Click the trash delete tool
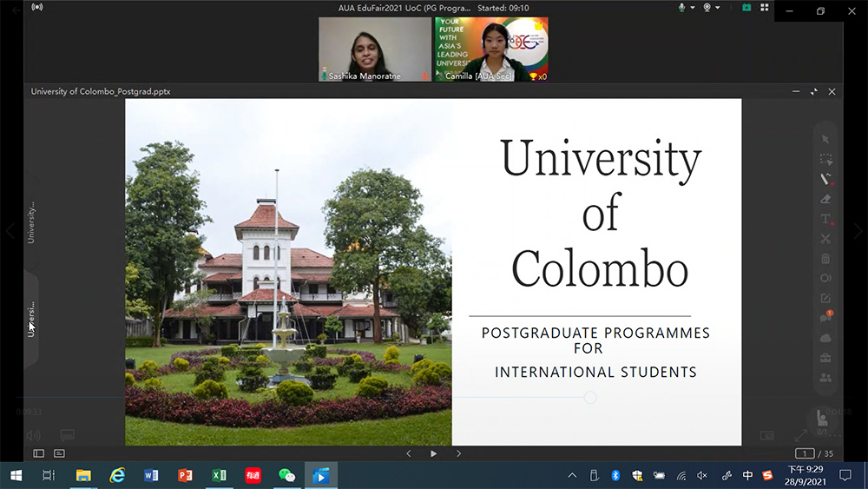The width and height of the screenshot is (868, 489). (x=825, y=258)
